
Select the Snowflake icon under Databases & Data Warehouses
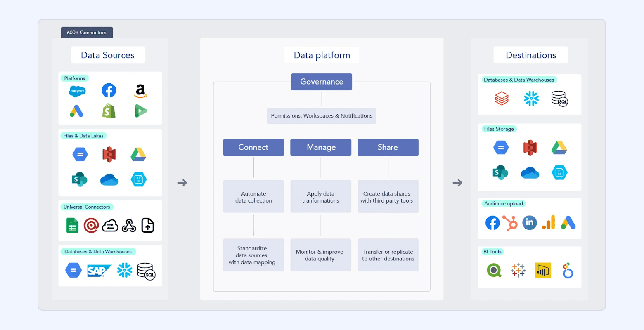coord(125,270)
